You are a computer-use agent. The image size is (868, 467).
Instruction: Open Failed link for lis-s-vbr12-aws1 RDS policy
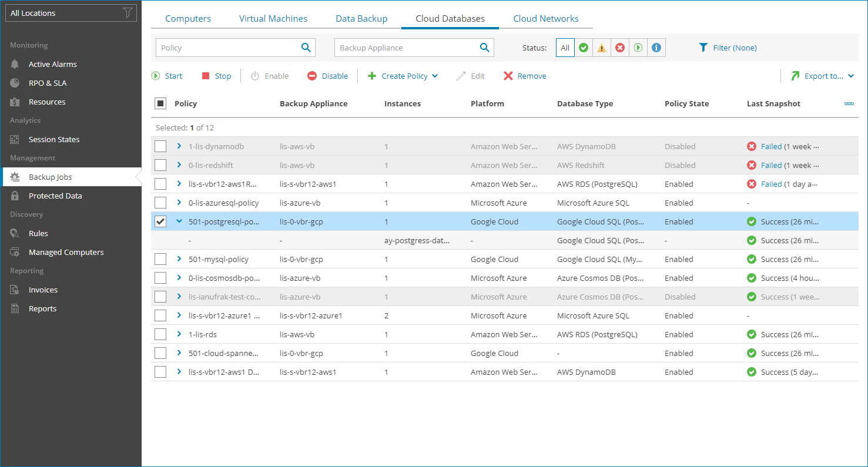771,184
